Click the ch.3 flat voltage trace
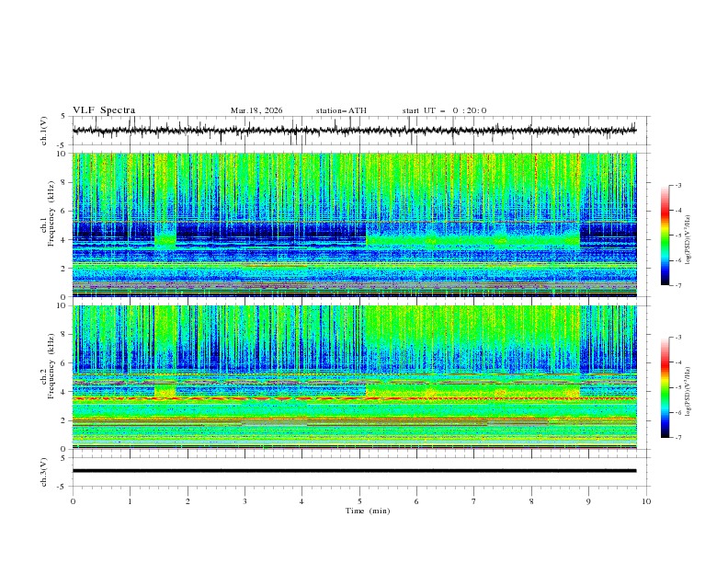 coord(354,471)
